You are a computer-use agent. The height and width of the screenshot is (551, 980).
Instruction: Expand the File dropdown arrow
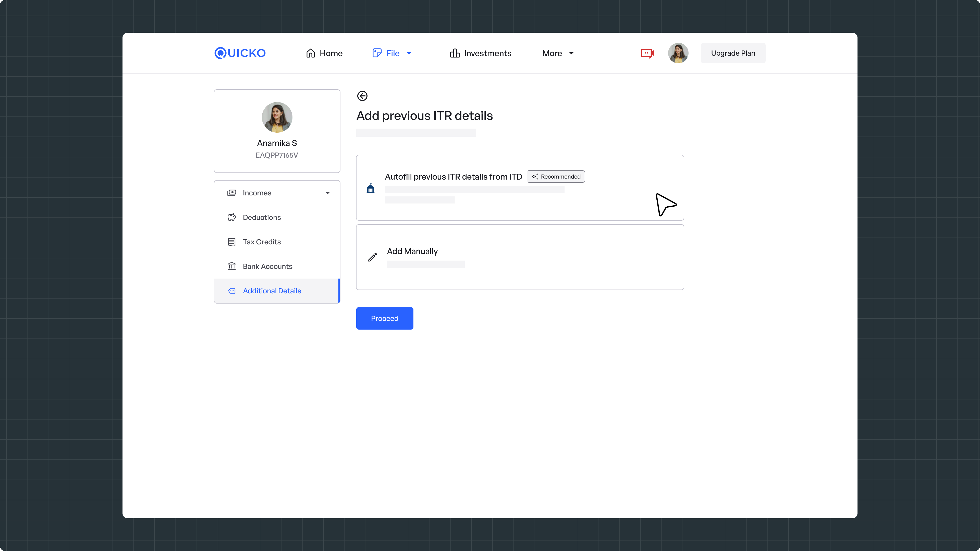(409, 53)
